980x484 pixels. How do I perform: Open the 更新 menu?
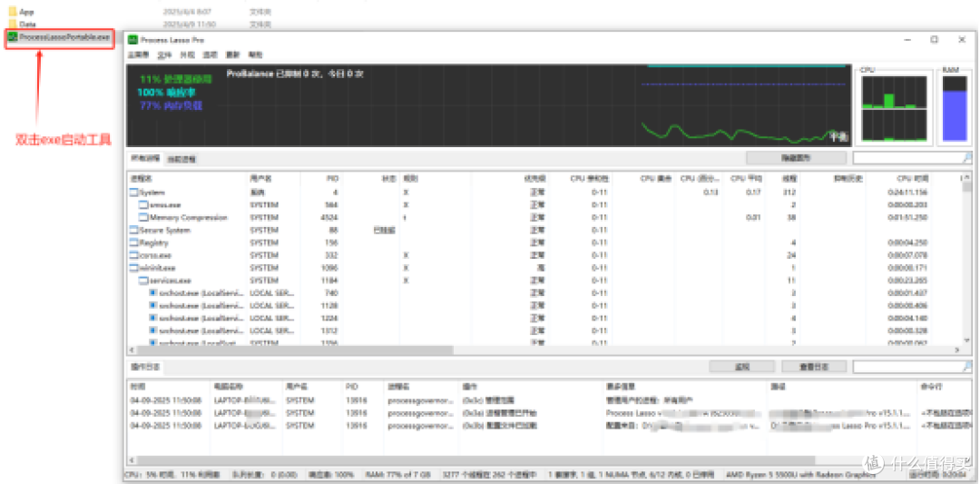click(232, 55)
